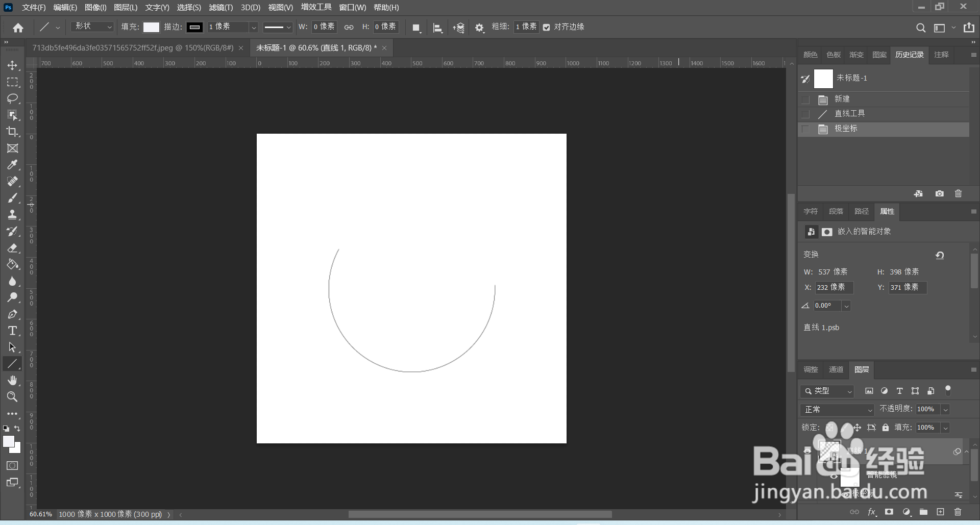The height and width of the screenshot is (525, 980).
Task: Reset transform icon in Properties panel
Action: [940, 255]
